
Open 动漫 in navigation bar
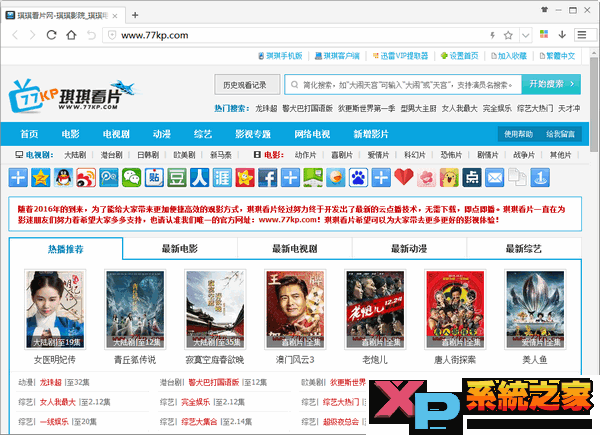(x=161, y=134)
